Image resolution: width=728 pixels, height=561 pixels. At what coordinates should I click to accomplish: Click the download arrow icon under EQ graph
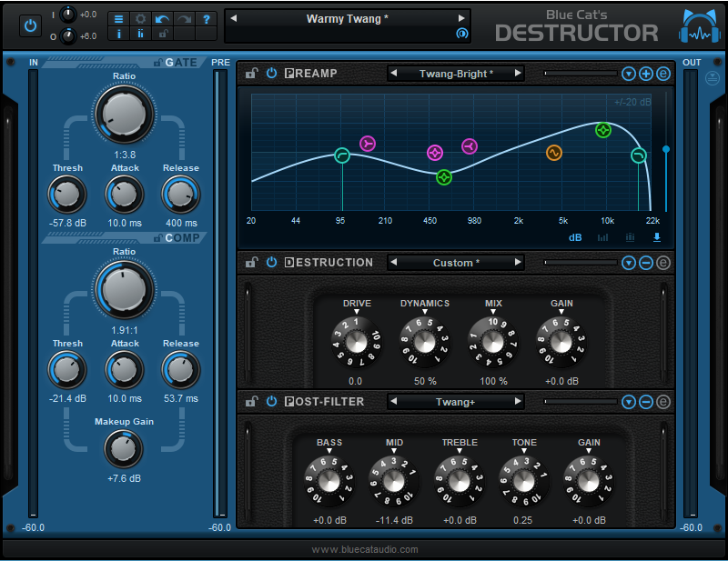pyautogui.click(x=657, y=237)
